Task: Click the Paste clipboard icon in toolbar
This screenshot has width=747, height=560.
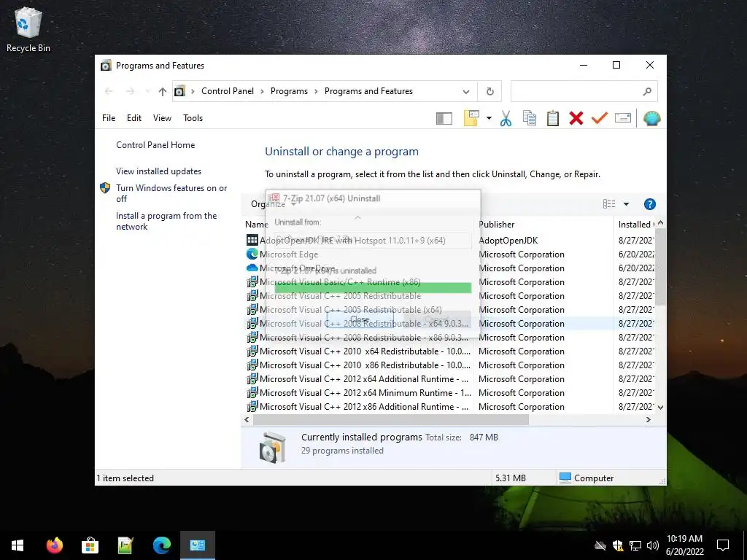Action: pos(553,118)
